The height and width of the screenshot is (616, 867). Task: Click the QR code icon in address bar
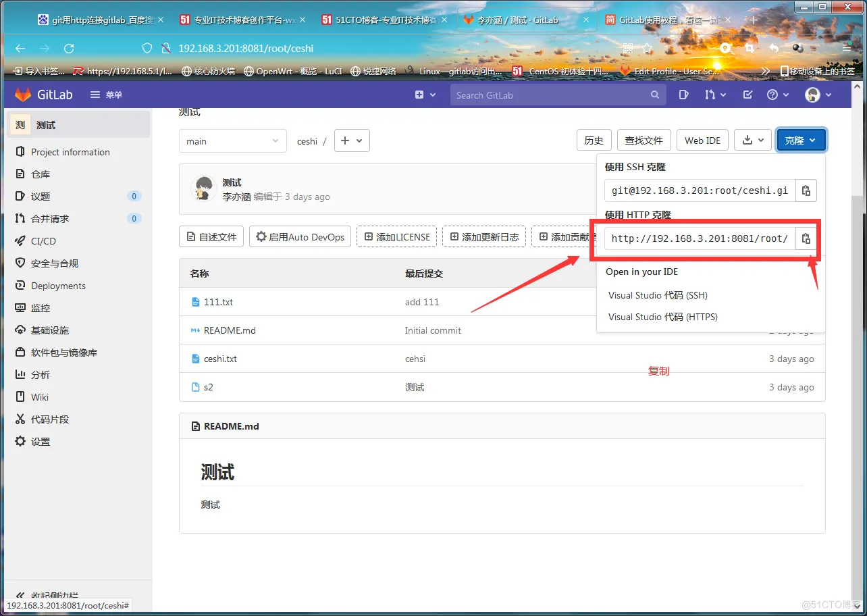(x=628, y=49)
